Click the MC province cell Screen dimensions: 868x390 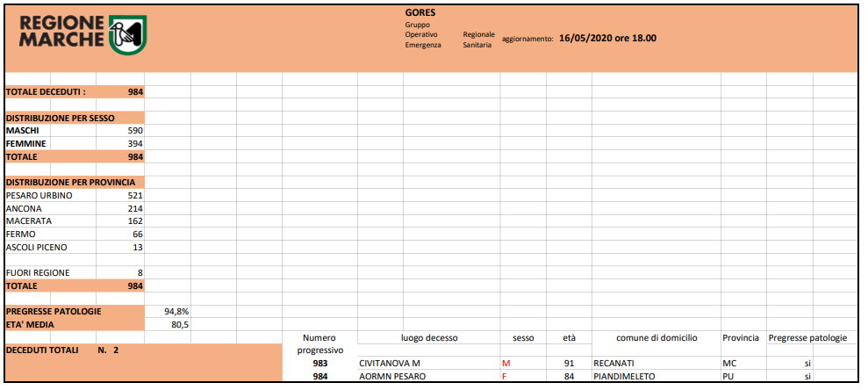pos(729,364)
